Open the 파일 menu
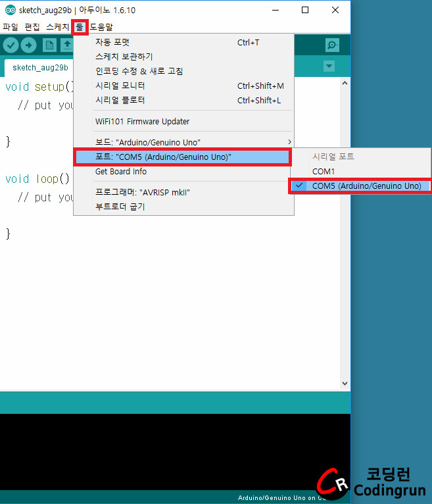This screenshot has height=504, width=432. click(x=11, y=27)
